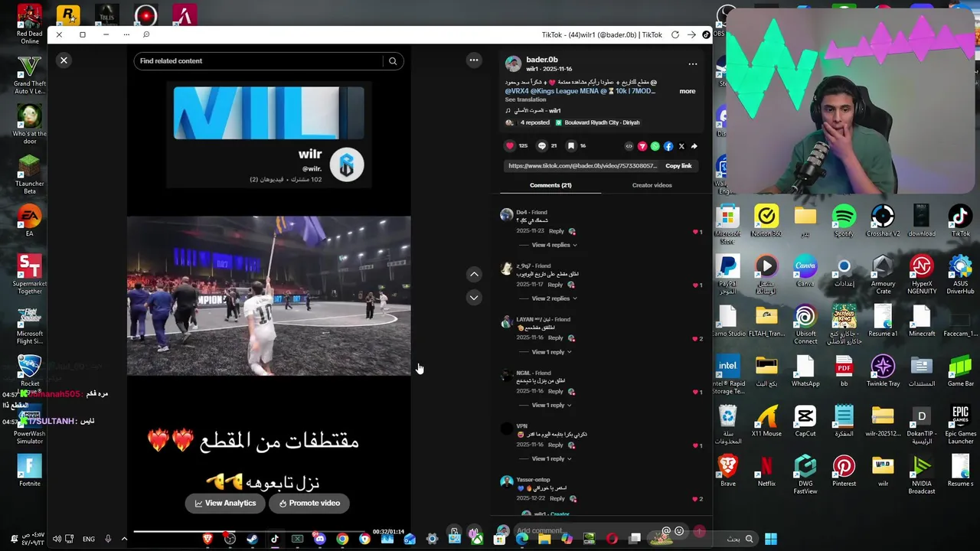980x551 pixels.
Task: Close the TikTok video viewer
Action: tap(64, 60)
